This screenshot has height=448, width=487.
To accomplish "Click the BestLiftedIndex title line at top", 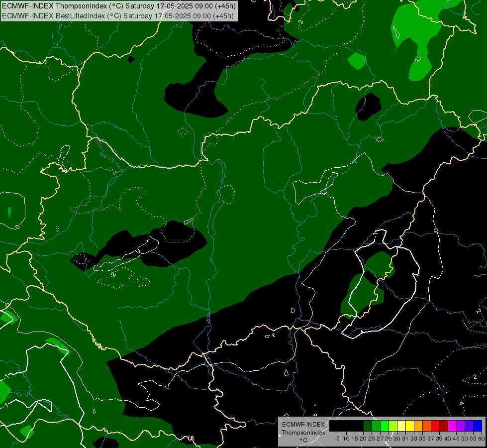I will click(118, 16).
